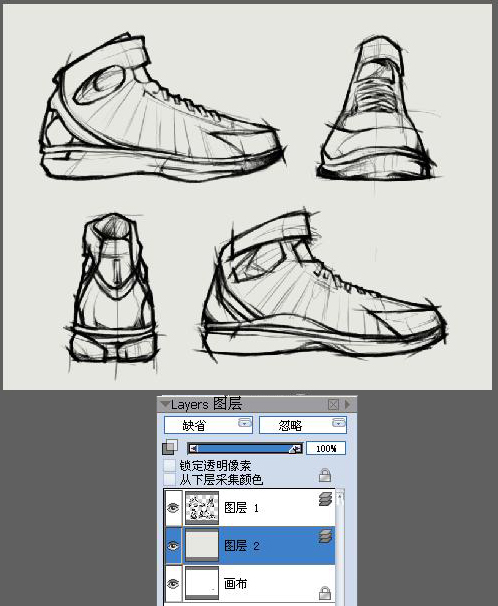Click the layer opacity slider bar
Image resolution: width=498 pixels, height=606 pixels.
[245, 448]
